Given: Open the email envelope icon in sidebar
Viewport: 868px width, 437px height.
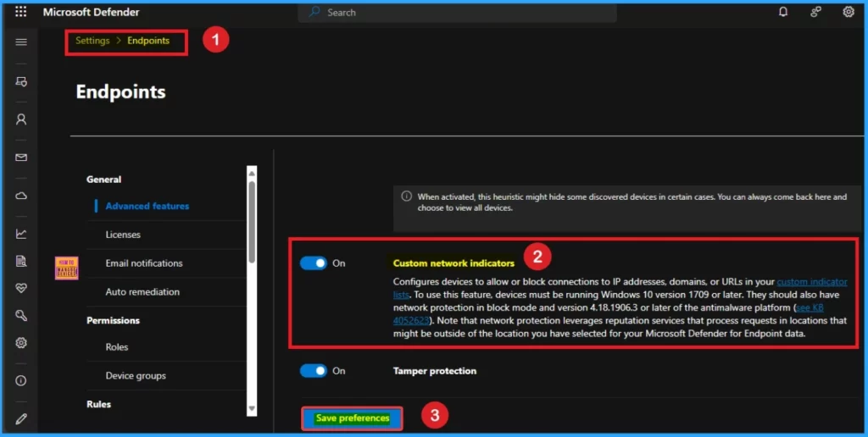Looking at the screenshot, I should [x=21, y=158].
